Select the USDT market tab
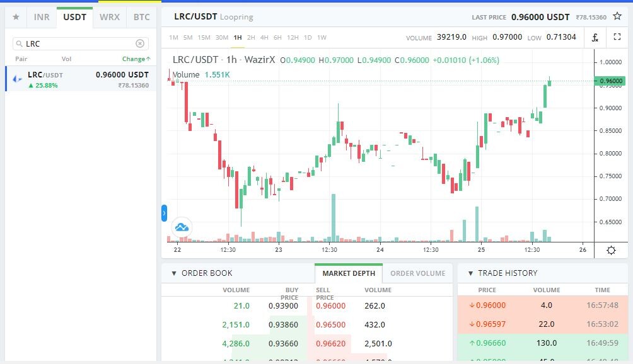633x364 pixels. [x=74, y=17]
